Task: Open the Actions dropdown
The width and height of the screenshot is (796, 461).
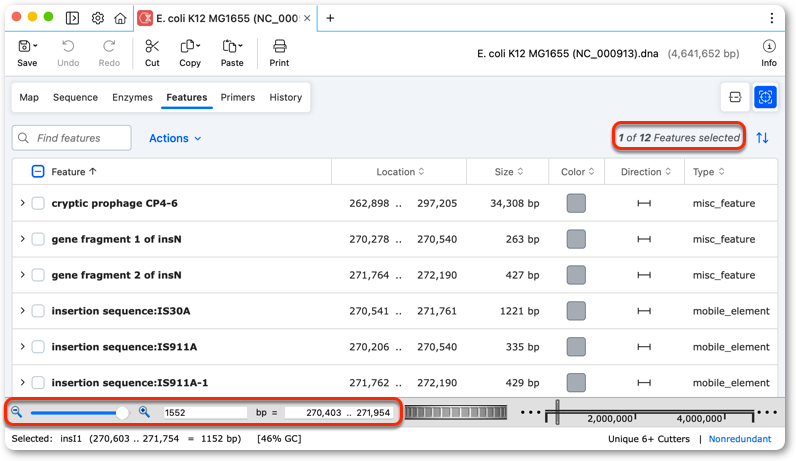Action: point(175,138)
